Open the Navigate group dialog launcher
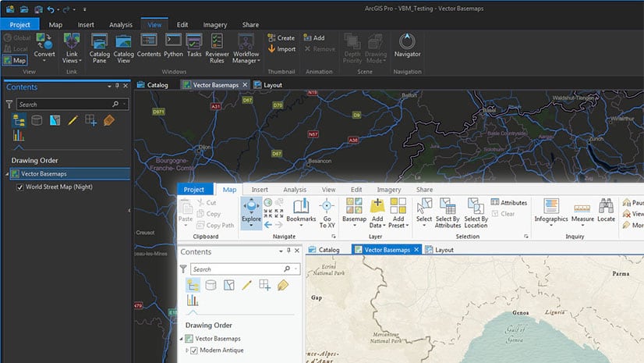 [x=334, y=237]
